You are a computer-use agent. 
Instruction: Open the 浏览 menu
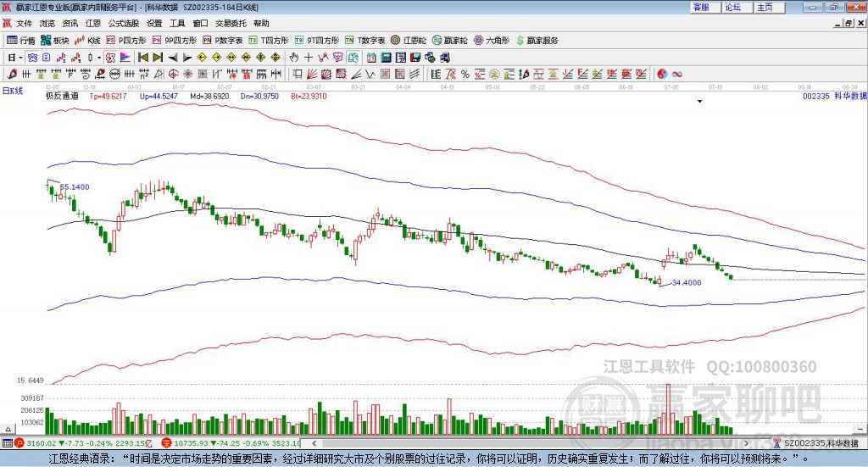pyautogui.click(x=47, y=23)
